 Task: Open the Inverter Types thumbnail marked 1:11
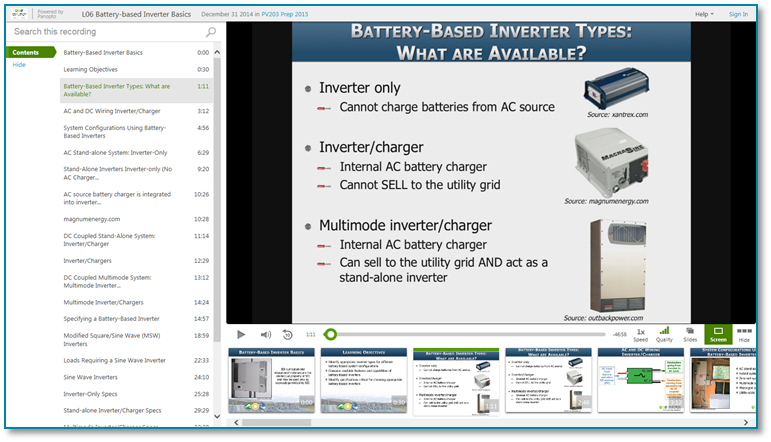point(456,382)
